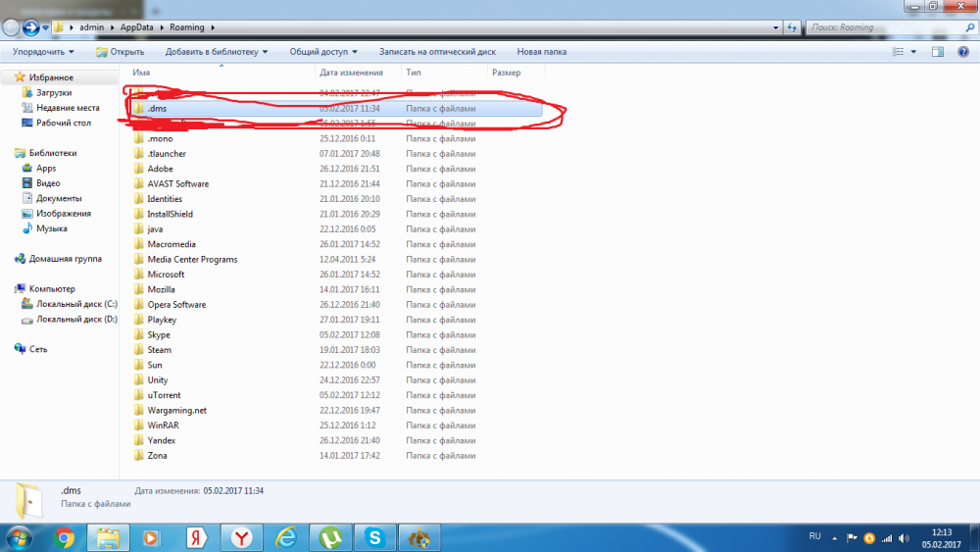
Task: Go forward with the navigation arrow button
Action: (30, 27)
